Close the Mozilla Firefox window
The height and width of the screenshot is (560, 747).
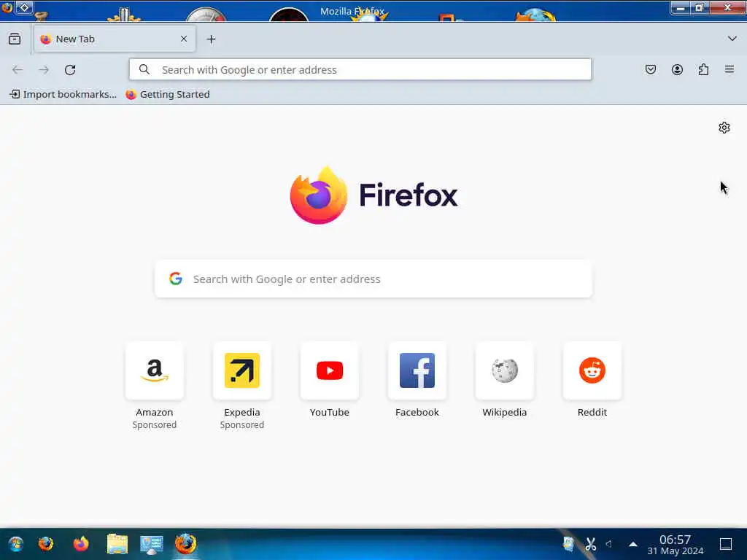click(727, 7)
